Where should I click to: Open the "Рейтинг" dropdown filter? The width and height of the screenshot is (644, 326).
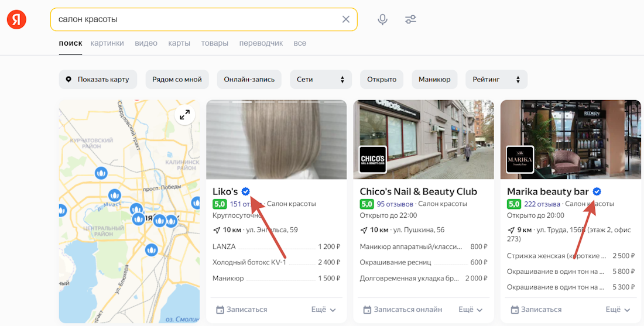pyautogui.click(x=496, y=80)
